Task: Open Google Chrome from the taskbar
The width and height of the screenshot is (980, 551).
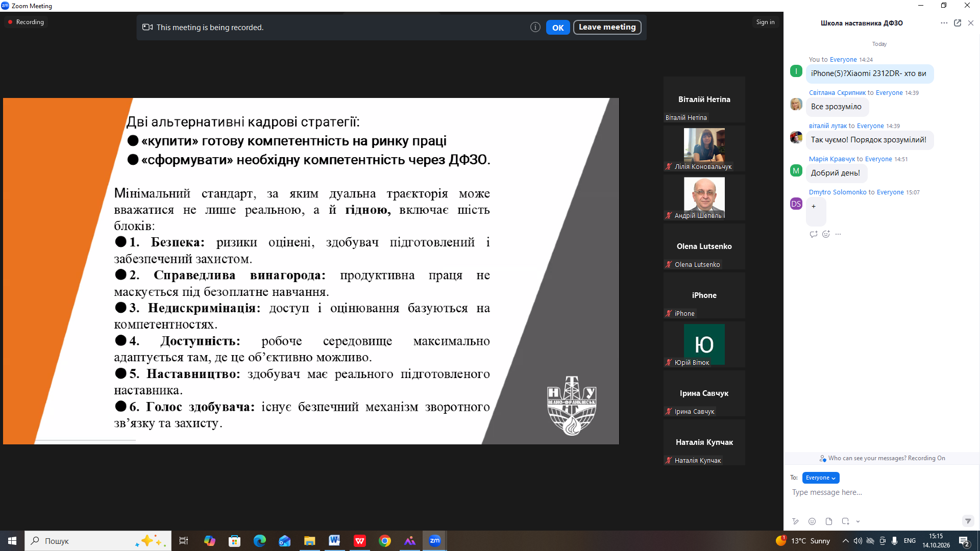Action: coord(385,540)
